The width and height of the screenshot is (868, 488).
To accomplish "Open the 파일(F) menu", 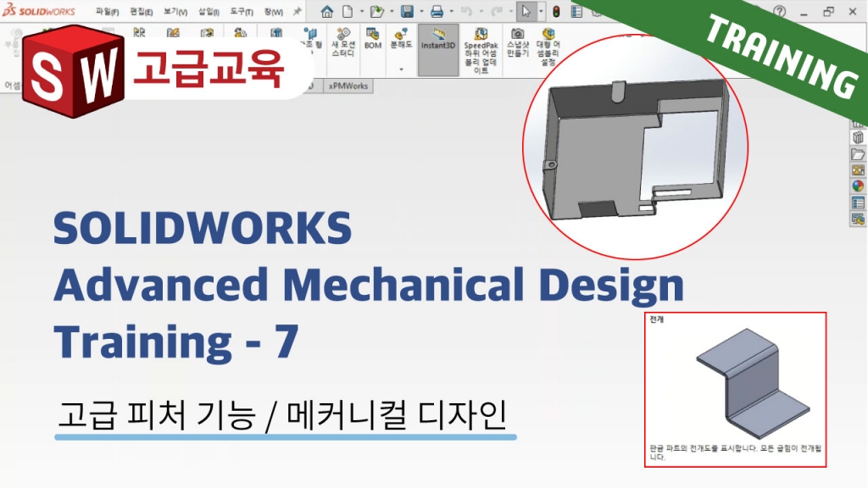I will click(x=108, y=12).
